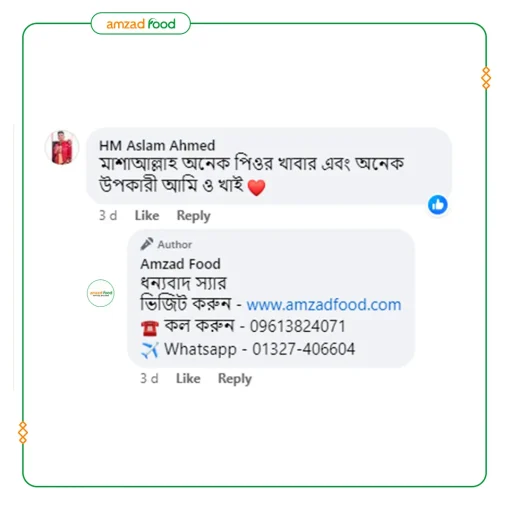Screen dimensions: 510x510
Task: Click the red telephone emoji
Action: point(149,328)
